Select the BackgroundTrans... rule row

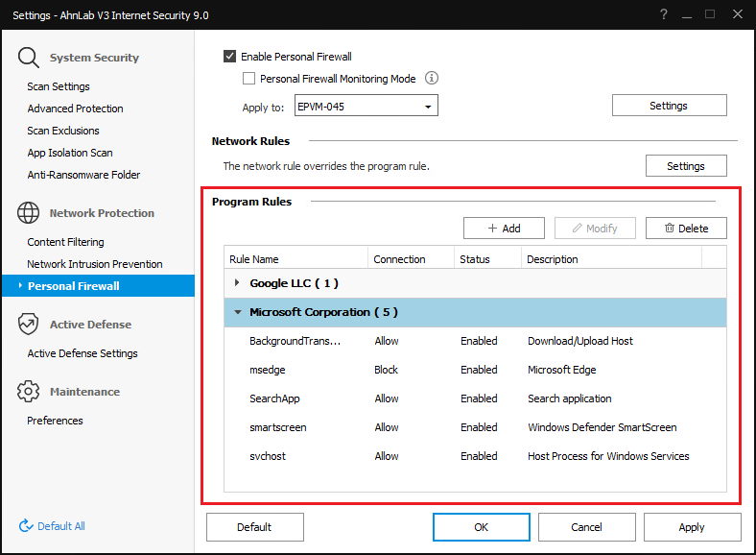[475, 341]
